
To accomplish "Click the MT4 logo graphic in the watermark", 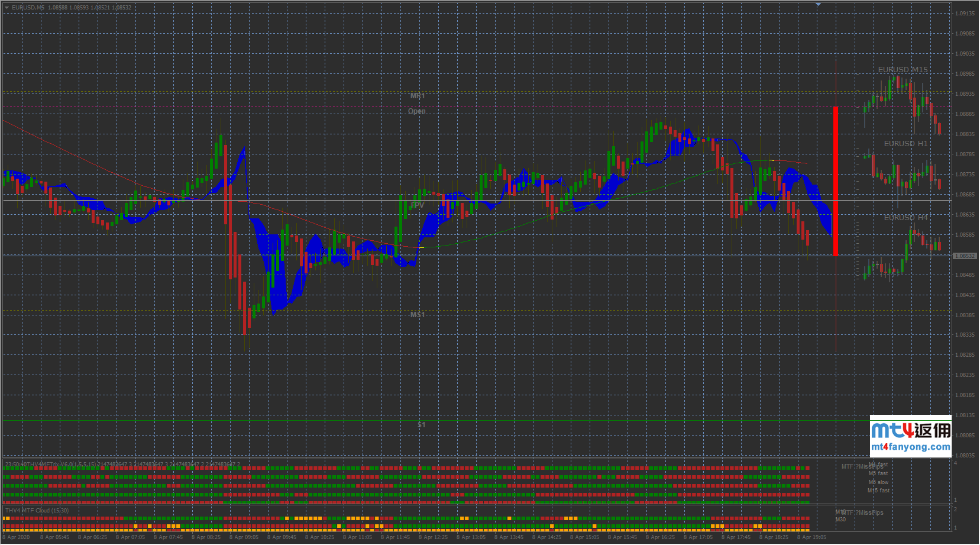I will tap(891, 430).
